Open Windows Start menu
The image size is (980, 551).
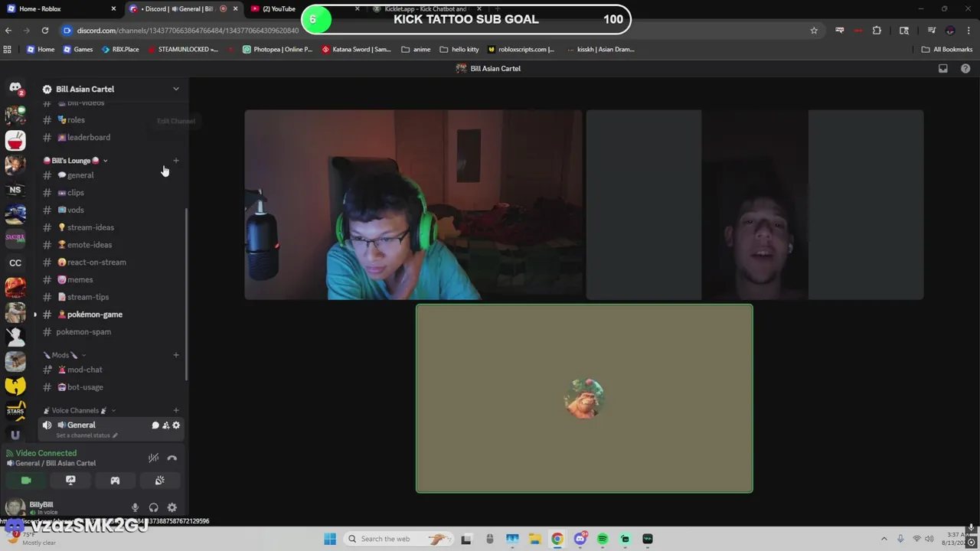coord(330,539)
